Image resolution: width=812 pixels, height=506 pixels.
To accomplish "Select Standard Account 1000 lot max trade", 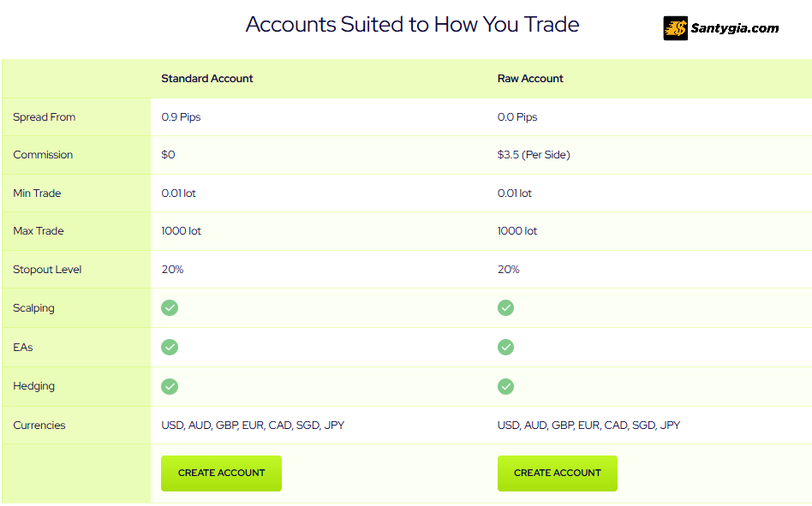I will (182, 231).
